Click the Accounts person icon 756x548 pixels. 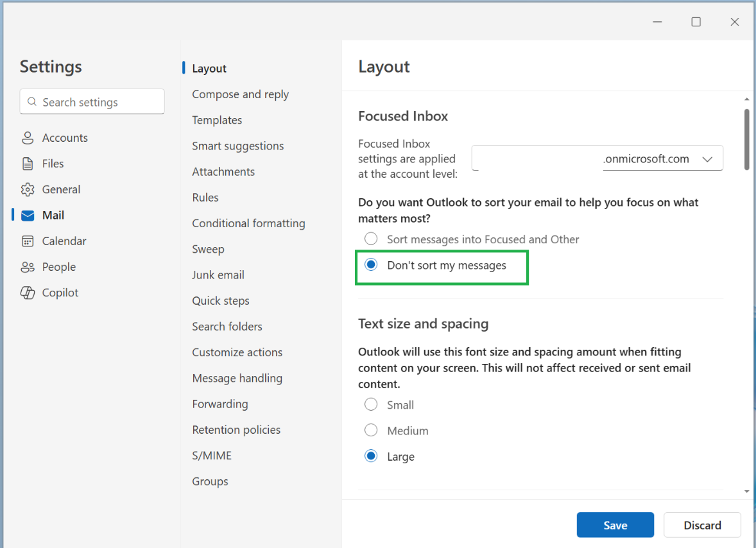tap(28, 138)
